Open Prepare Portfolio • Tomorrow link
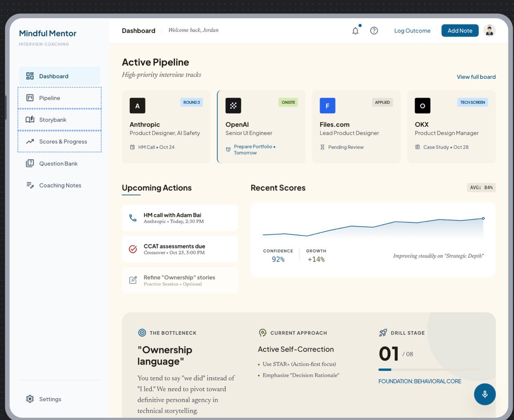Screen dimensions: 514x420 (254, 150)
